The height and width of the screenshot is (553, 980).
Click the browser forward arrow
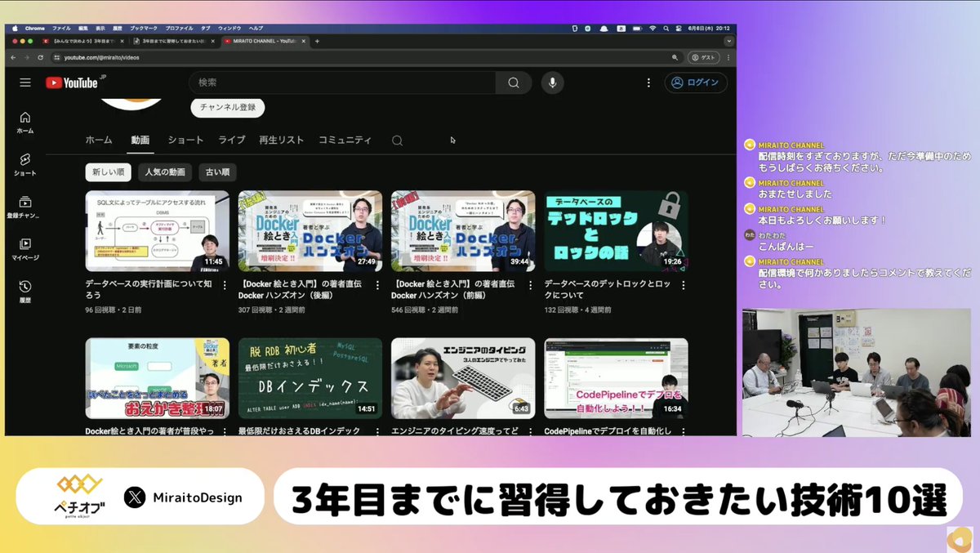tap(28, 57)
